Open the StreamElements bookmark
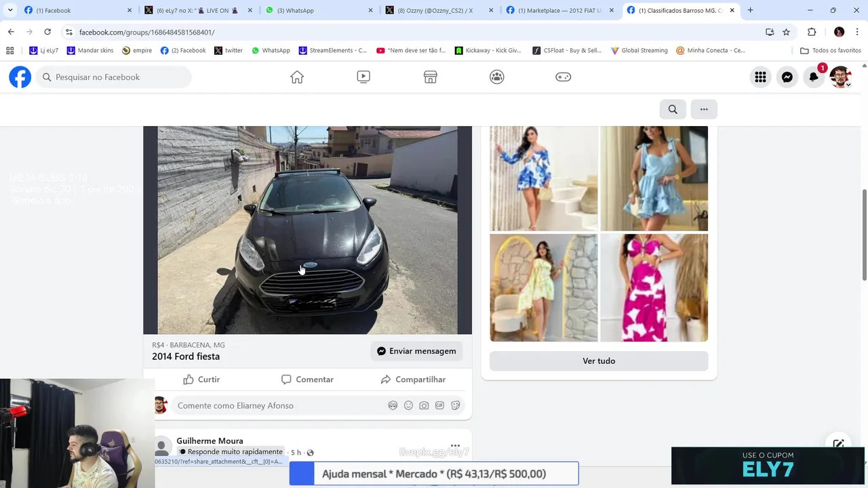This screenshot has width=868, height=488. click(x=333, y=50)
